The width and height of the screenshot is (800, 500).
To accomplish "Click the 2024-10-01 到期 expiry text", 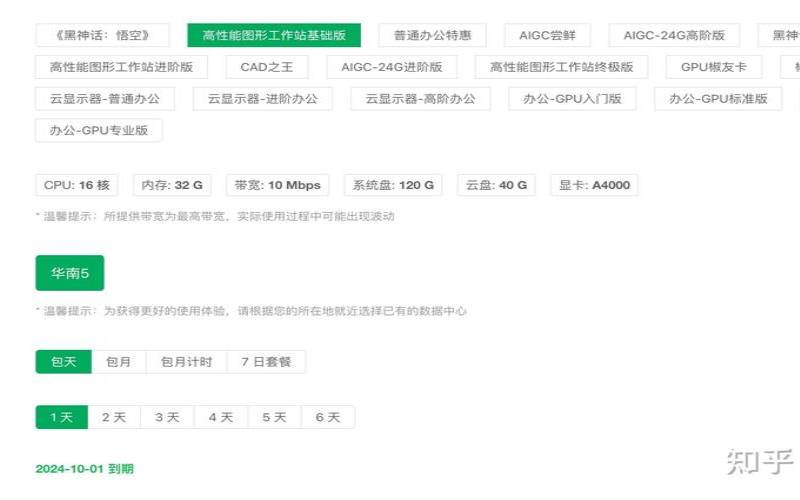I will tap(85, 468).
